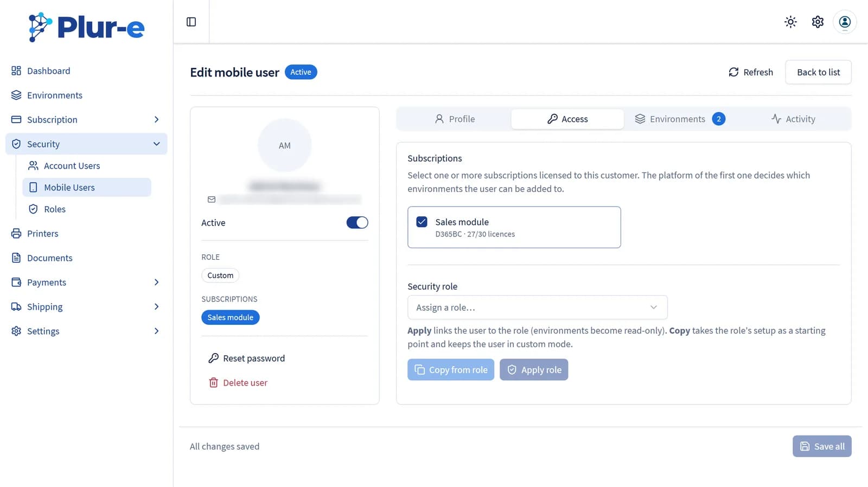Select Mobile Users under Security
868x487 pixels.
tap(87, 187)
